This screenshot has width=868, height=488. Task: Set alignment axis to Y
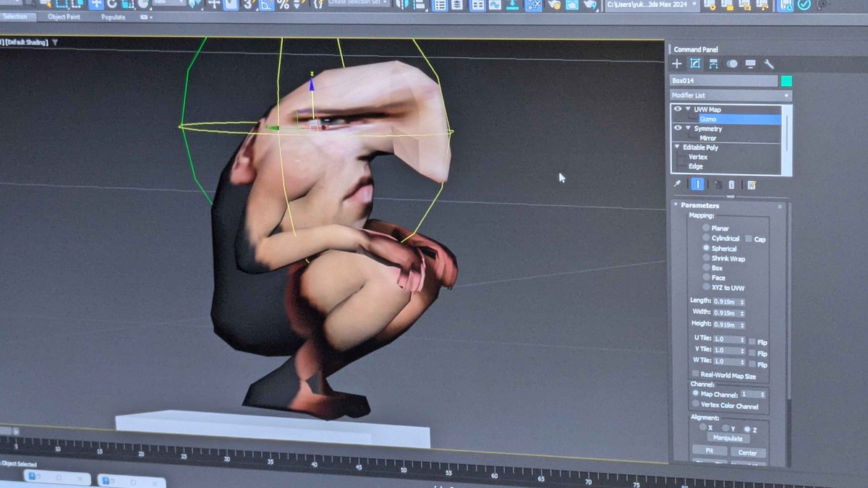[726, 428]
